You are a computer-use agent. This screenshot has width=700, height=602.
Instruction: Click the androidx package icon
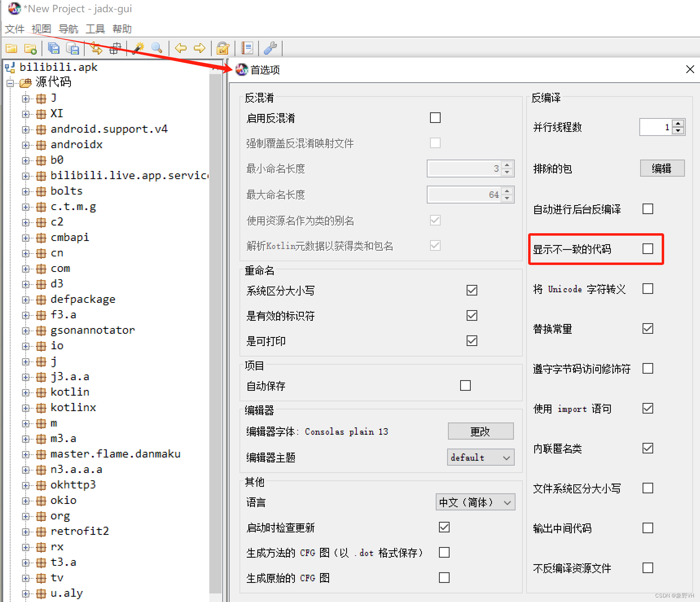coord(41,145)
